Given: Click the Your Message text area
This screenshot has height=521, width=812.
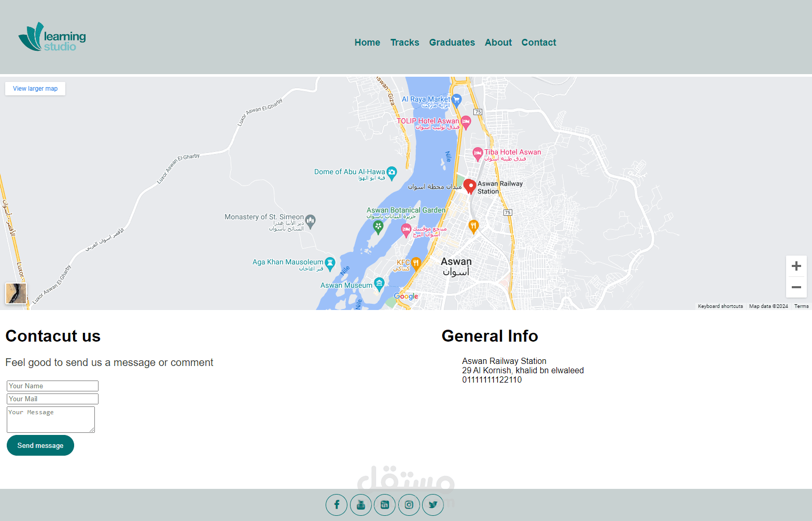Looking at the screenshot, I should [x=51, y=419].
